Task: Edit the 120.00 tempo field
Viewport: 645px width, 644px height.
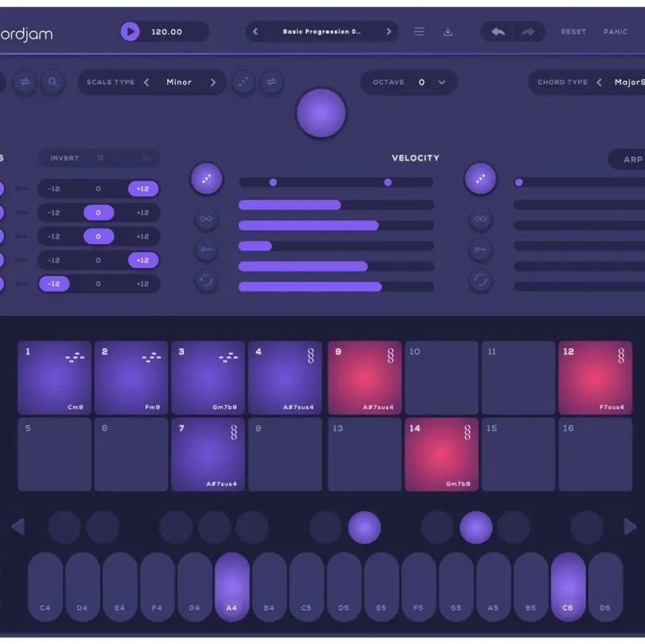Action: [x=166, y=32]
